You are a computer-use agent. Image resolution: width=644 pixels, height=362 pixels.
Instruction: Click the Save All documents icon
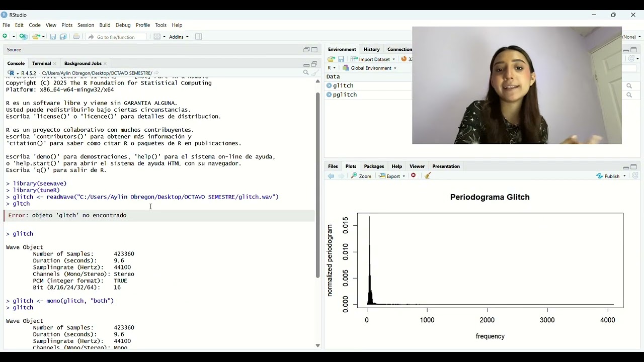[63, 37]
